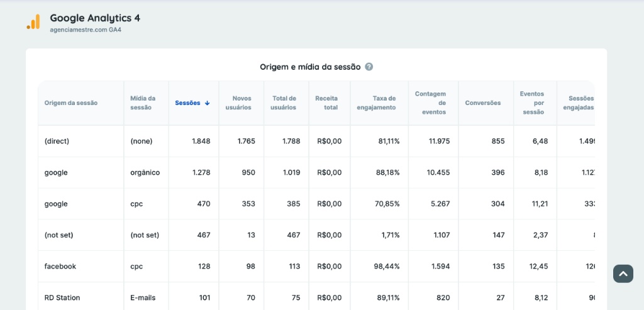Click the 1.278 sessions value

(201, 172)
